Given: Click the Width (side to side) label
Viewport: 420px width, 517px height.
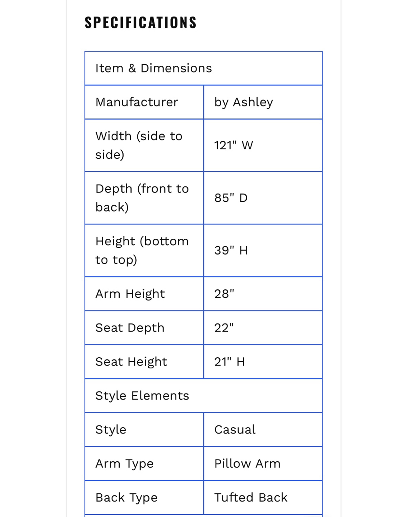Looking at the screenshot, I should click(x=139, y=145).
